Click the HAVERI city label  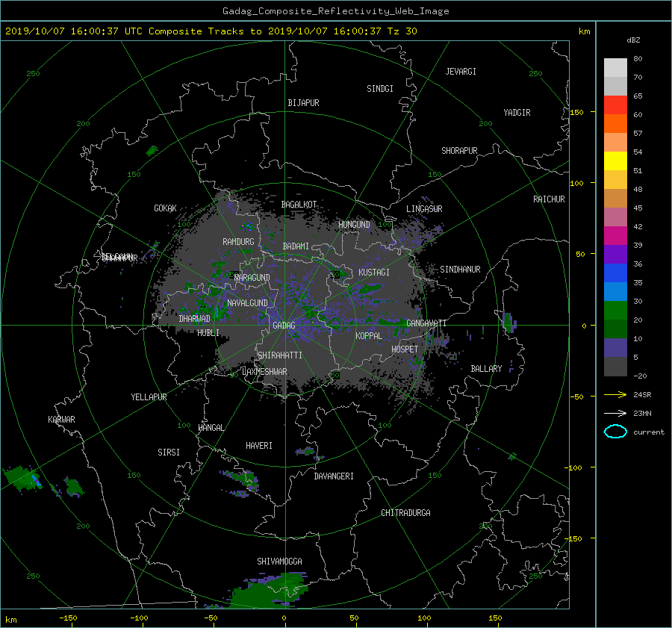pos(259,446)
